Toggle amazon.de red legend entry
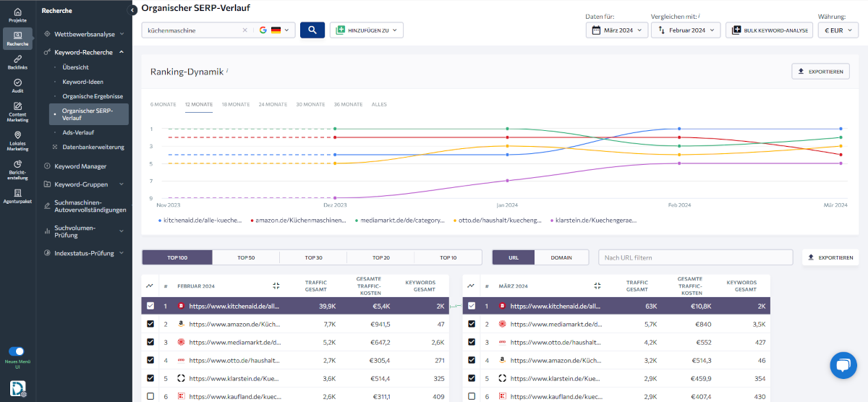This screenshot has height=402, width=868. click(x=298, y=220)
